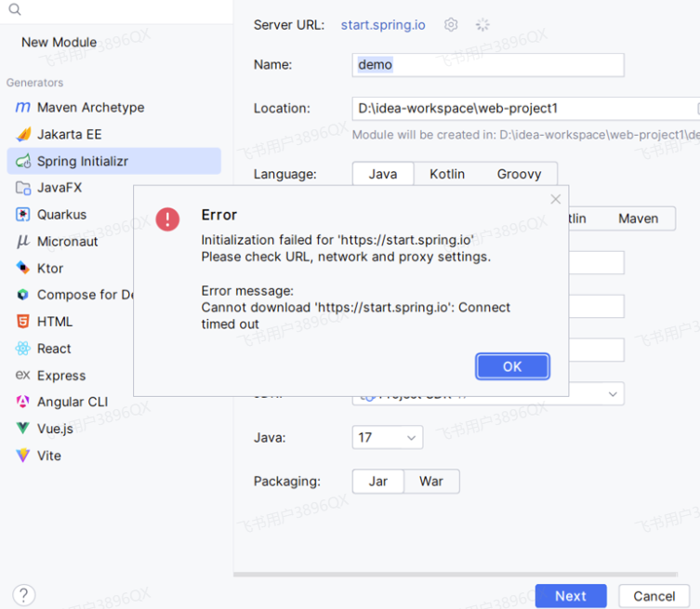This screenshot has height=609, width=700.
Task: Choose Jar packaging
Action: [x=378, y=482]
